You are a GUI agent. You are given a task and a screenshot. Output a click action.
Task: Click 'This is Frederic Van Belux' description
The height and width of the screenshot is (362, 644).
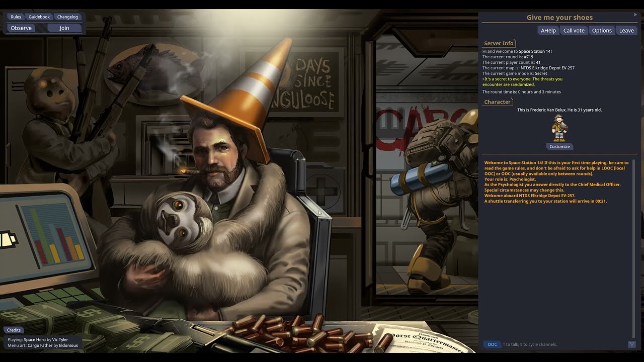pos(559,110)
